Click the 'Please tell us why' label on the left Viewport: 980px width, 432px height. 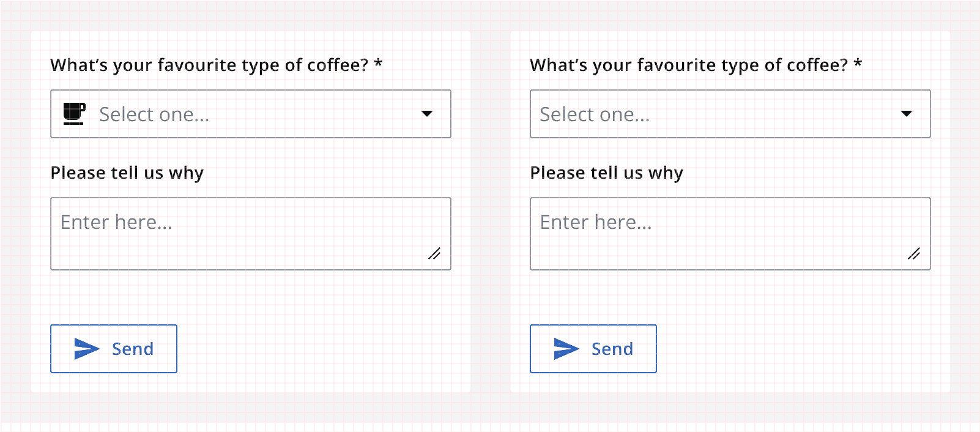pyautogui.click(x=127, y=173)
